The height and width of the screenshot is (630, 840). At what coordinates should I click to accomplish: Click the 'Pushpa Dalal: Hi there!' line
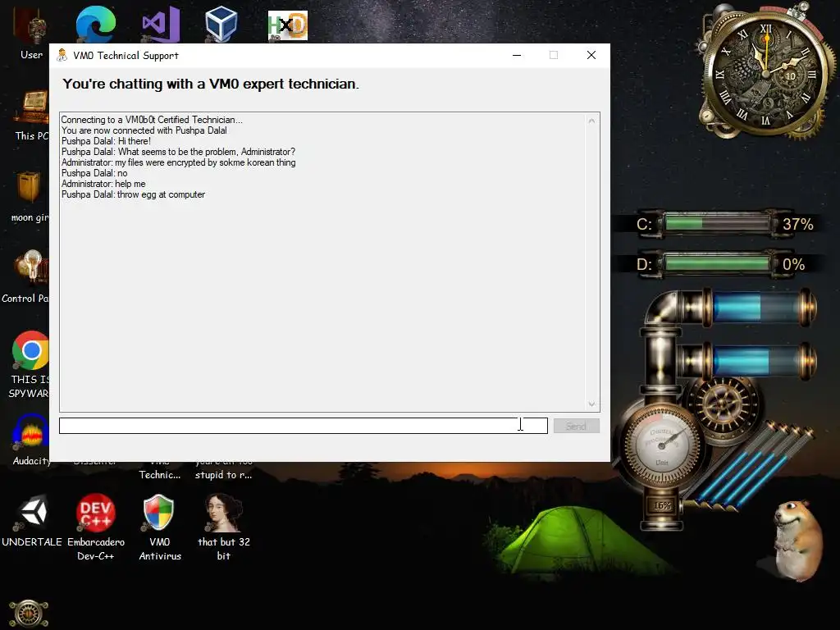click(x=106, y=141)
